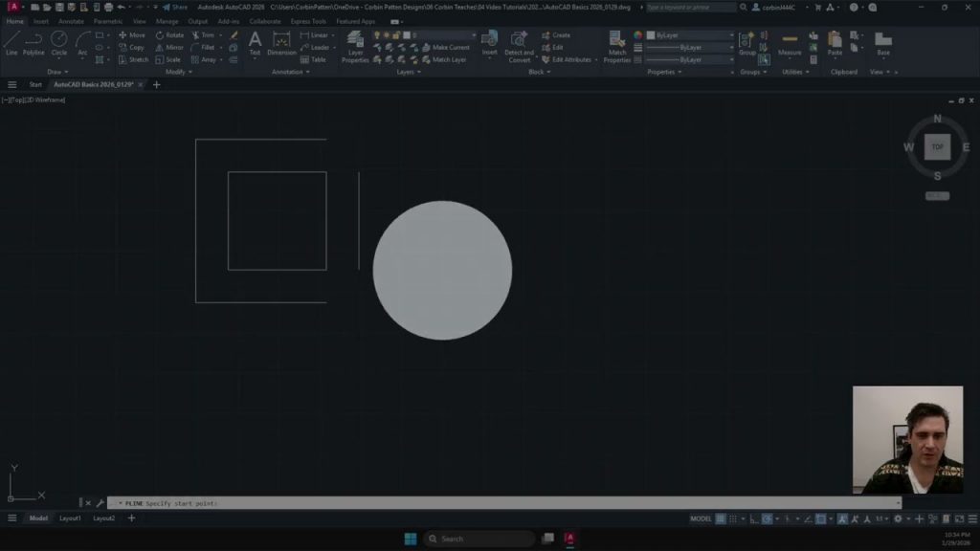The image size is (980, 551).
Task: Pick the Circle drawing tool
Action: pos(58,42)
